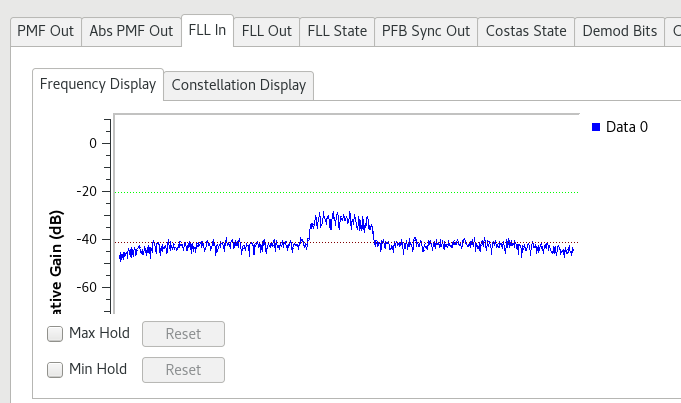Click the Data 0 legend label

pyautogui.click(x=627, y=127)
